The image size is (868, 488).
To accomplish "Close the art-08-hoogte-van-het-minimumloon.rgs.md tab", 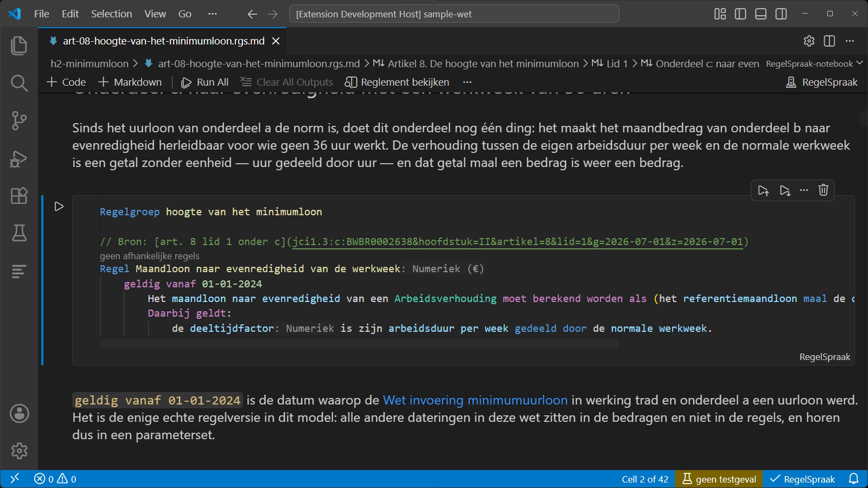I will click(276, 41).
